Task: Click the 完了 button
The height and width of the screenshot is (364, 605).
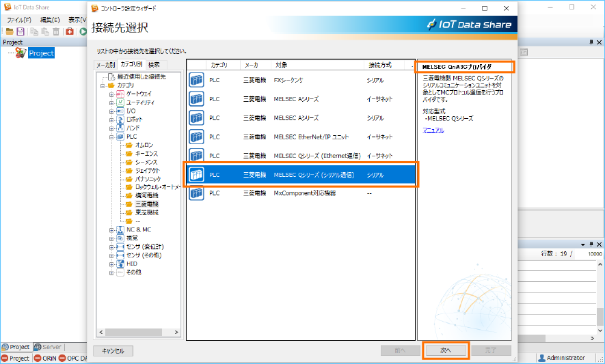Action: tap(491, 350)
